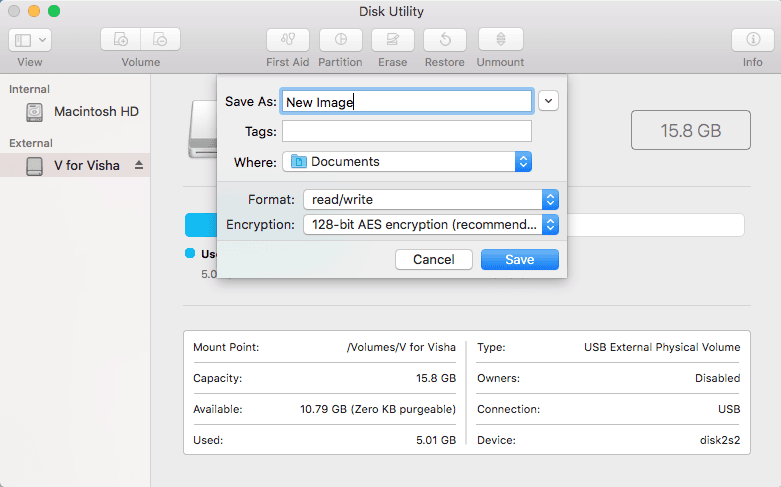Image resolution: width=781 pixels, height=487 pixels.
Task: Click the Connection USB value
Action: (x=729, y=409)
